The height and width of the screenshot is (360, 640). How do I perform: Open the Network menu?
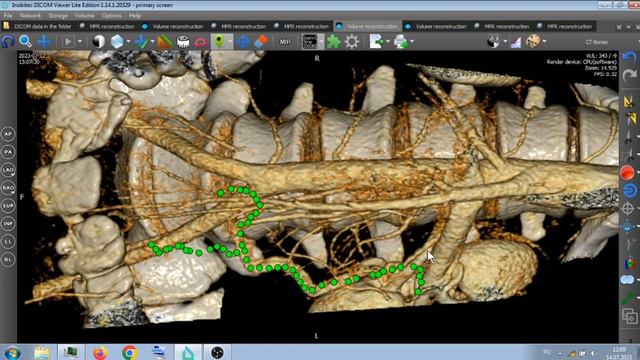tap(30, 16)
